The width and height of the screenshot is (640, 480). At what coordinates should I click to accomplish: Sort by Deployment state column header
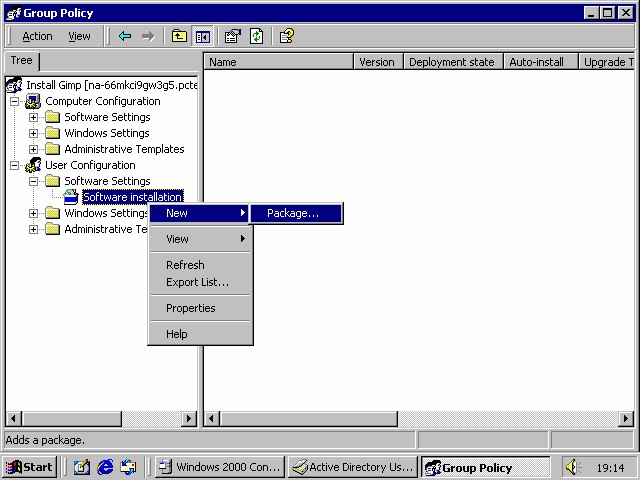click(453, 62)
